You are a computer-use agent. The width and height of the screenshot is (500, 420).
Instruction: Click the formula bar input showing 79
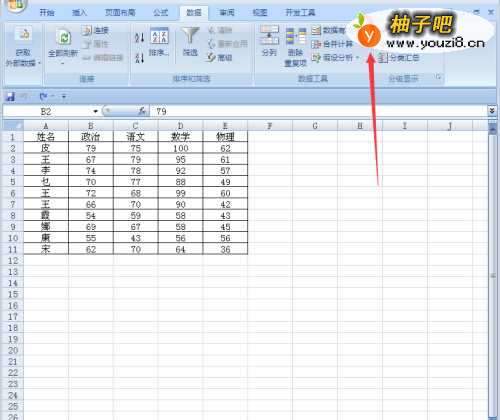pos(318,111)
